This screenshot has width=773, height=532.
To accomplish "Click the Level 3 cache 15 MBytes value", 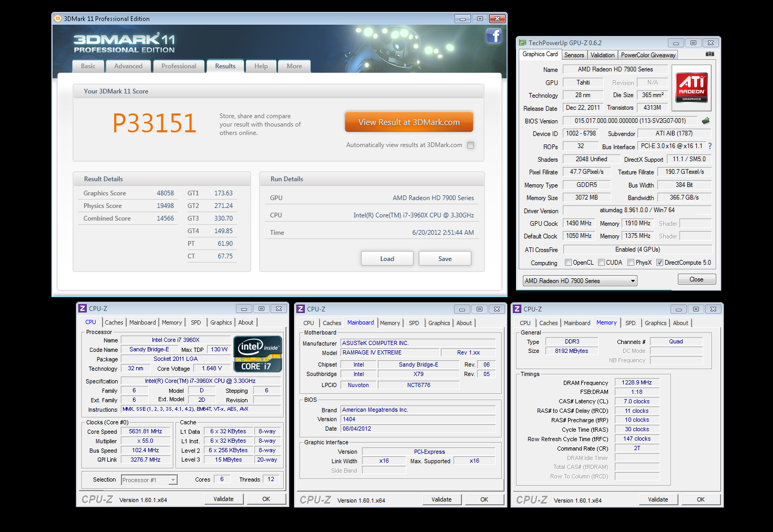I will tap(229, 460).
